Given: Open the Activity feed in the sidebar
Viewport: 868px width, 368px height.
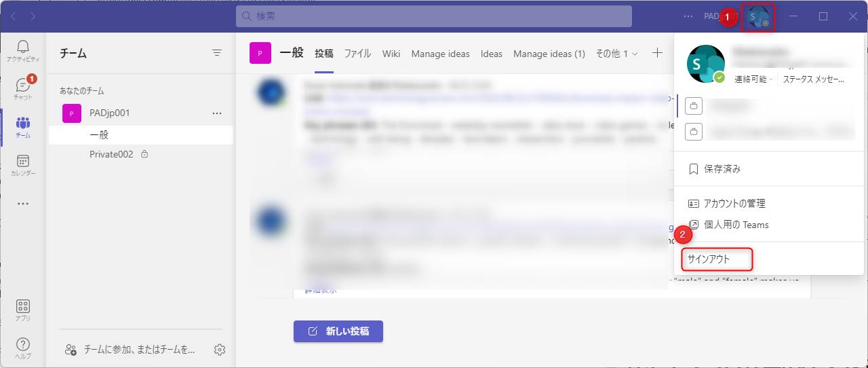Looking at the screenshot, I should [x=23, y=52].
